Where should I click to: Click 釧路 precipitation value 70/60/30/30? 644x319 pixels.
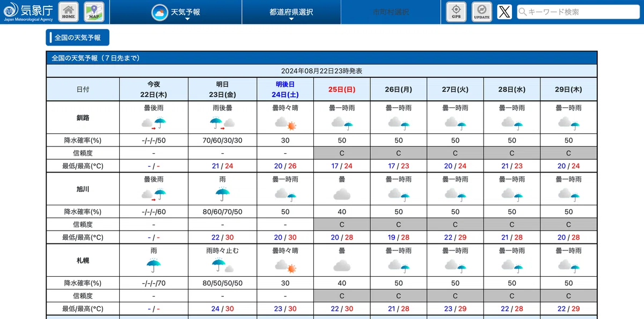(x=222, y=140)
